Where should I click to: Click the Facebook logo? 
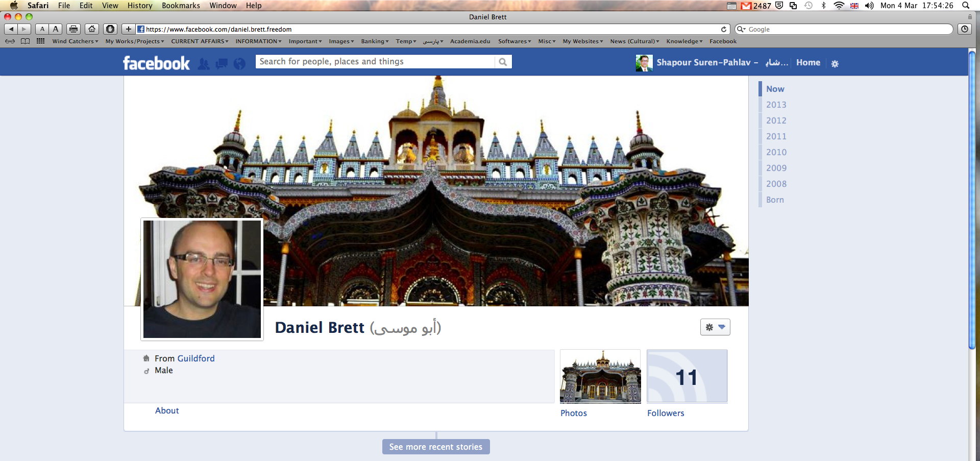tap(156, 62)
